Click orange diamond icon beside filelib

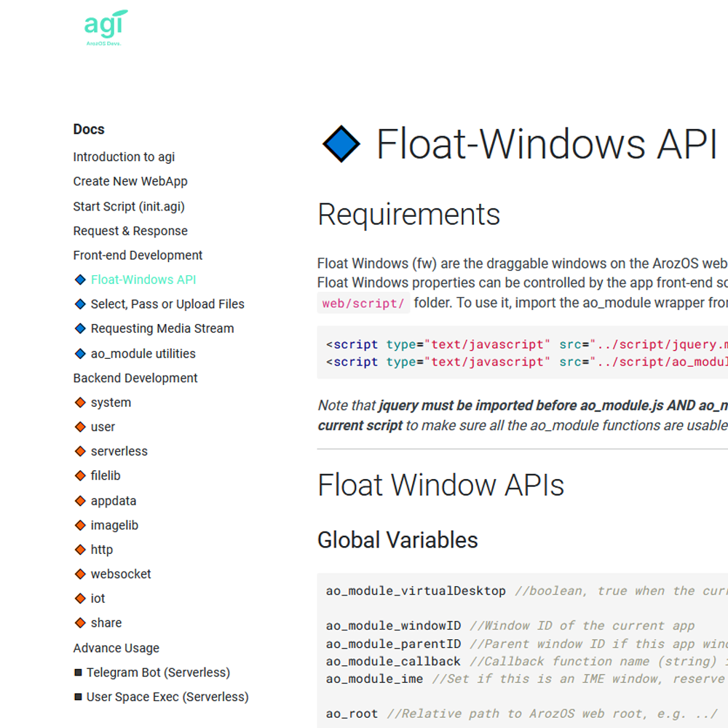pos(80,476)
